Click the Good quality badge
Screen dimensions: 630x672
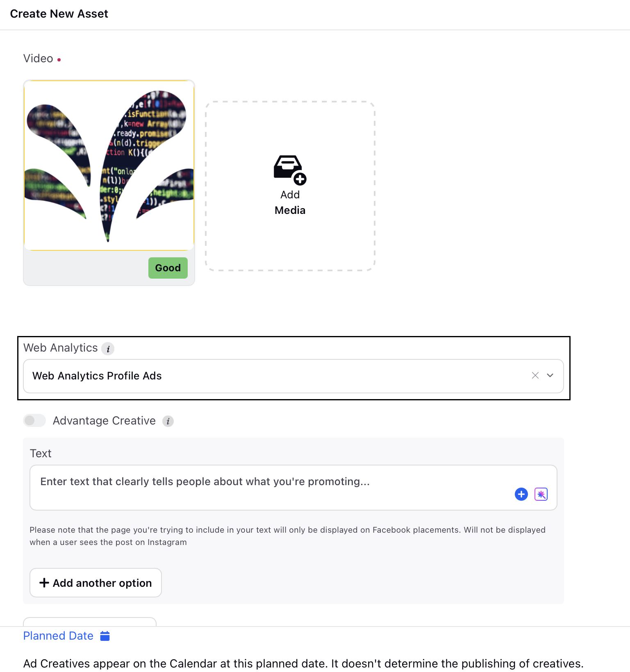[x=168, y=268]
